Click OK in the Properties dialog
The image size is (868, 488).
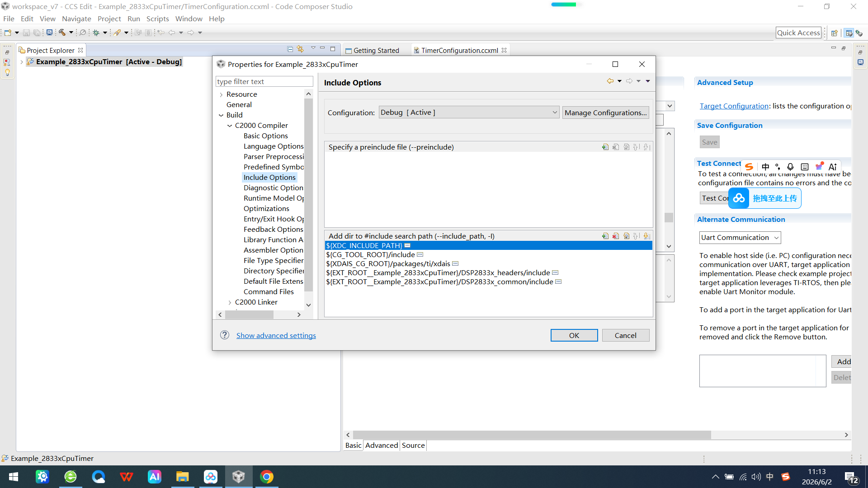574,335
